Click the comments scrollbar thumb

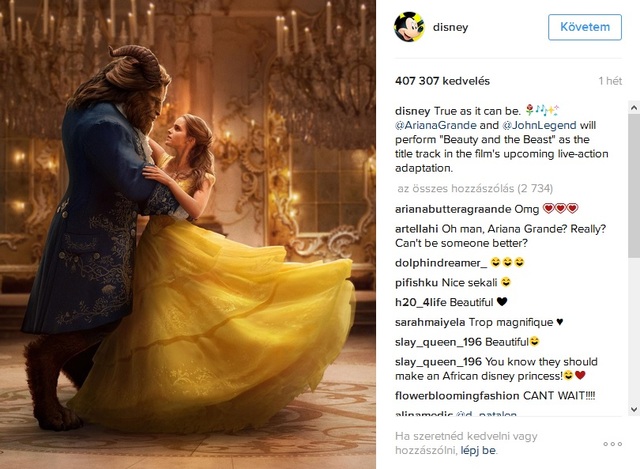point(634,186)
